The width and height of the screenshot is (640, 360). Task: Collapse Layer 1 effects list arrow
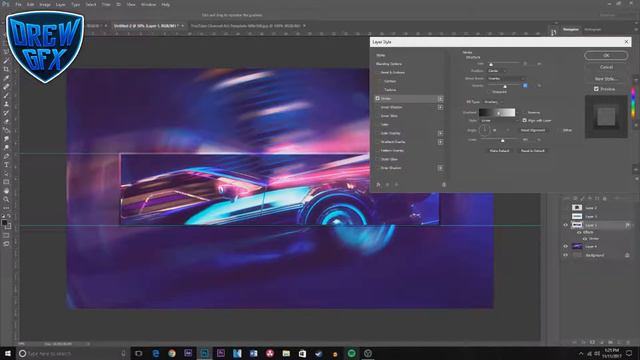pyautogui.click(x=632, y=225)
